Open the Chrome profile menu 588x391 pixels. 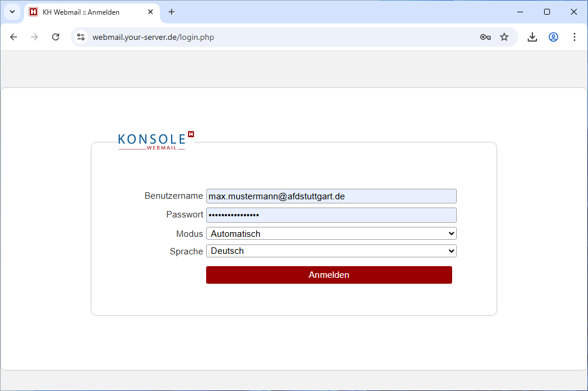[x=553, y=37]
